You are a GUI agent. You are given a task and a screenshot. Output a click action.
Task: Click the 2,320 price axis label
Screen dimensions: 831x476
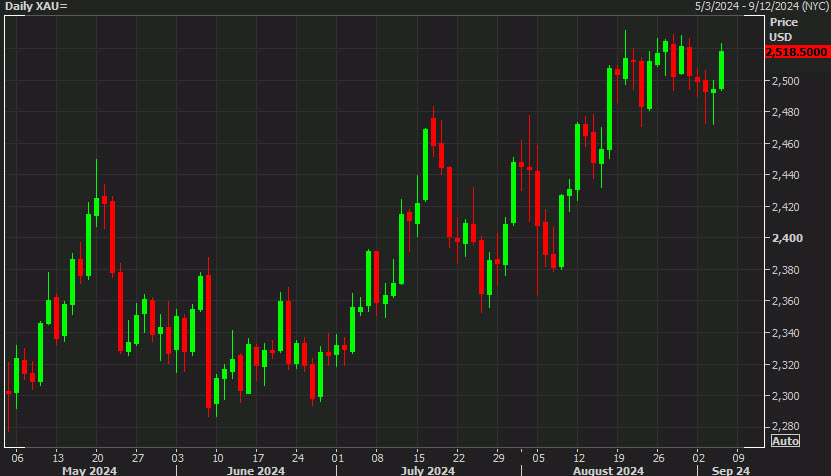point(786,365)
